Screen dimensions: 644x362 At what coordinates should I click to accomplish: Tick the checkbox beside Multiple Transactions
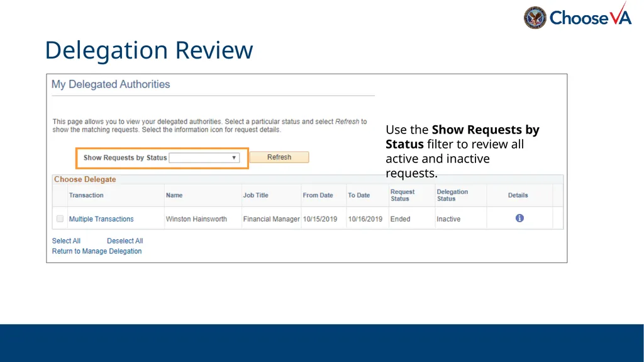(x=60, y=219)
